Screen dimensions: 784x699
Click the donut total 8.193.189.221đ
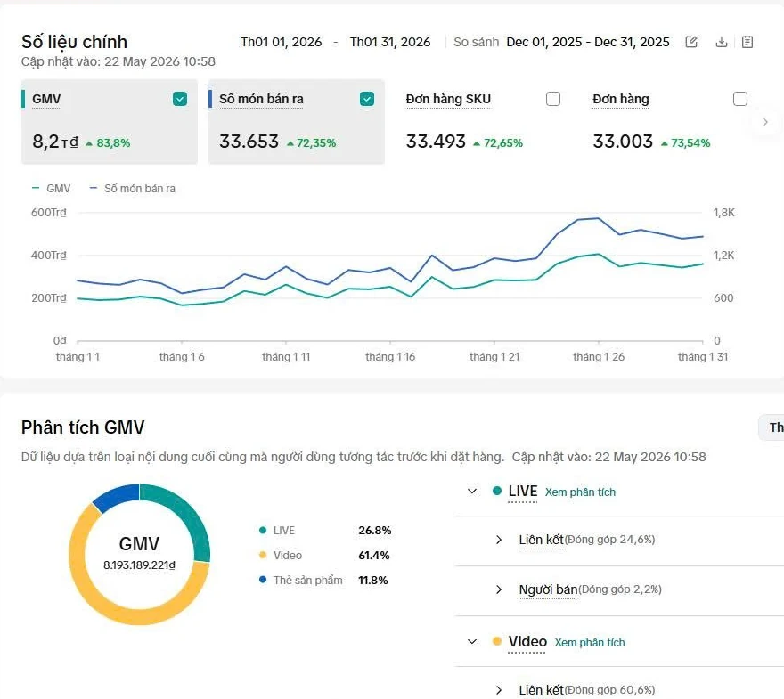140,565
